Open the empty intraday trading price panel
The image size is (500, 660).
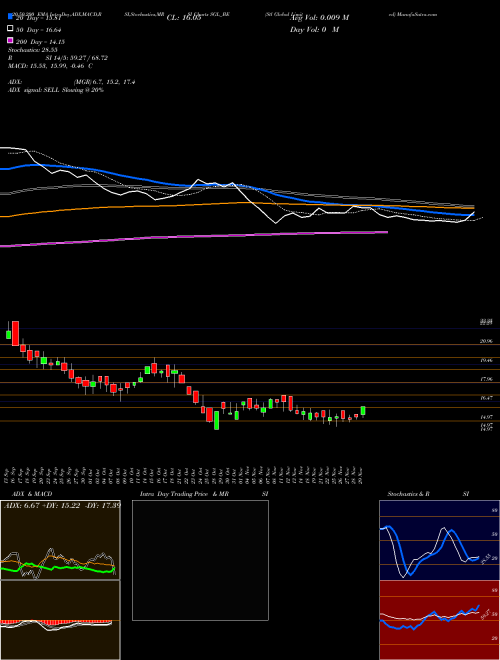[x=200, y=560]
